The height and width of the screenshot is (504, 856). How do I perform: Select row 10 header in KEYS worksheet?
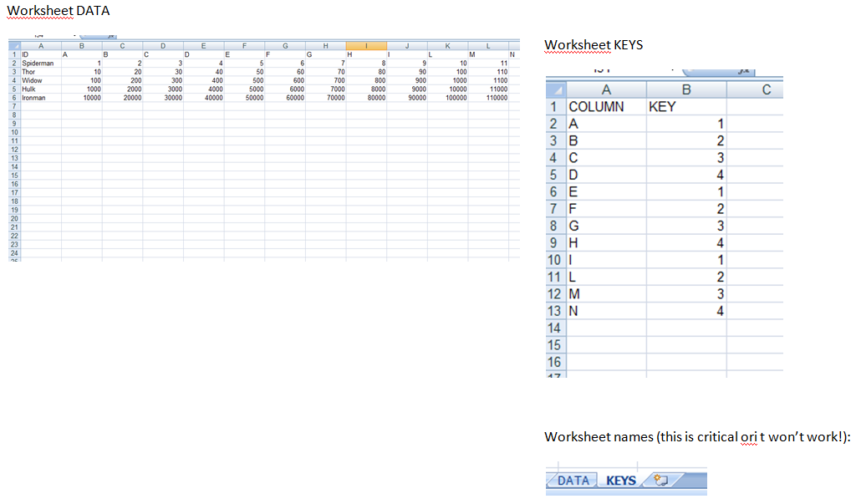tap(556, 260)
